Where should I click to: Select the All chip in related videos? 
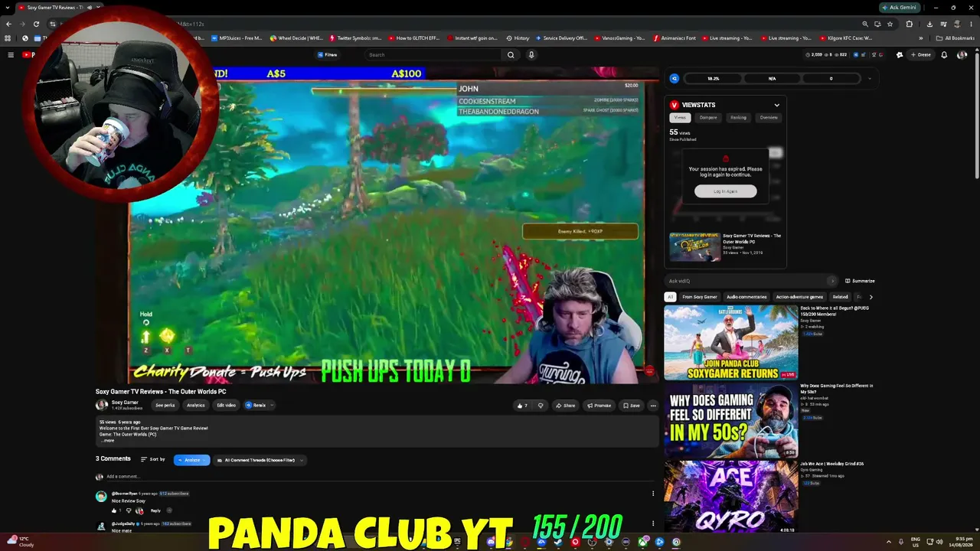(671, 297)
